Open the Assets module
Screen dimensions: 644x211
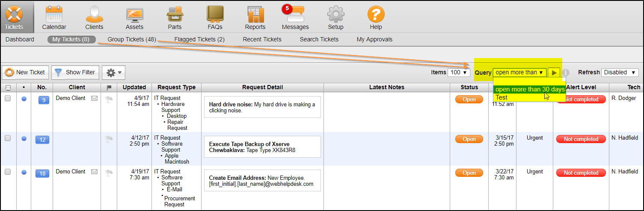(x=134, y=18)
